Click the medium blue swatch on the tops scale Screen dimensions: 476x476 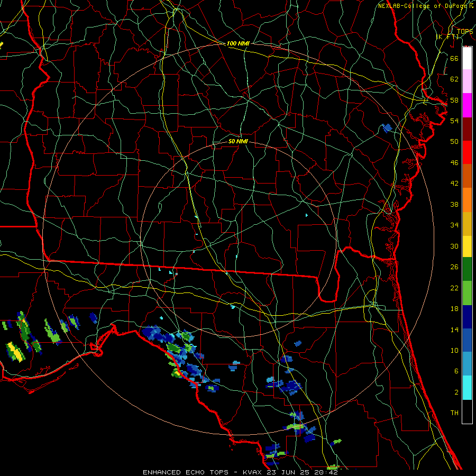(467, 340)
